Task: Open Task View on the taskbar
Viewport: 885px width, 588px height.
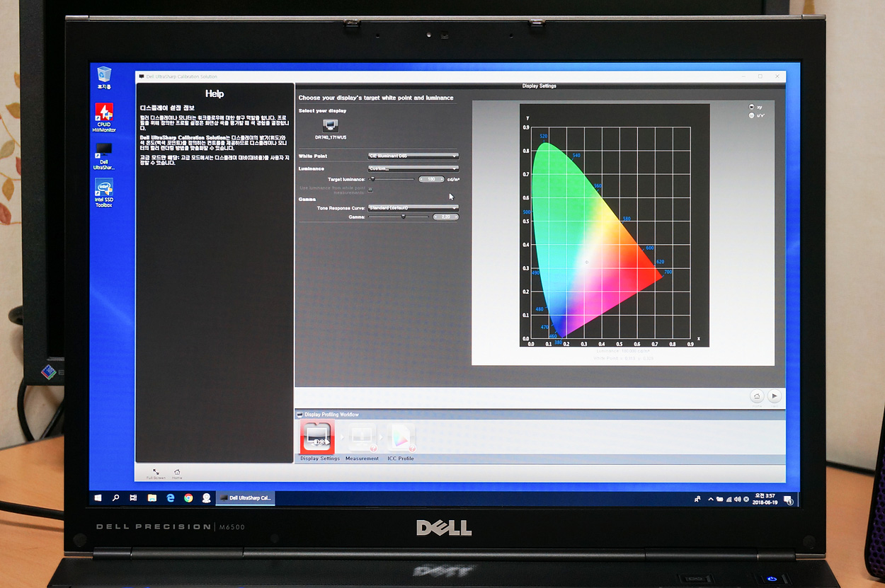Action: [133, 498]
